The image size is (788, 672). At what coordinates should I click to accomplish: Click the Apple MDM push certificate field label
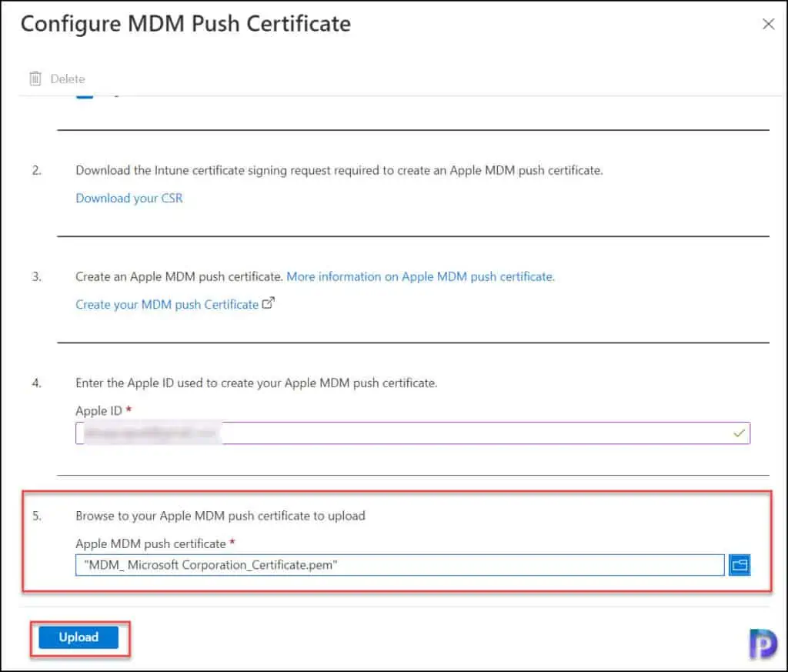point(150,543)
